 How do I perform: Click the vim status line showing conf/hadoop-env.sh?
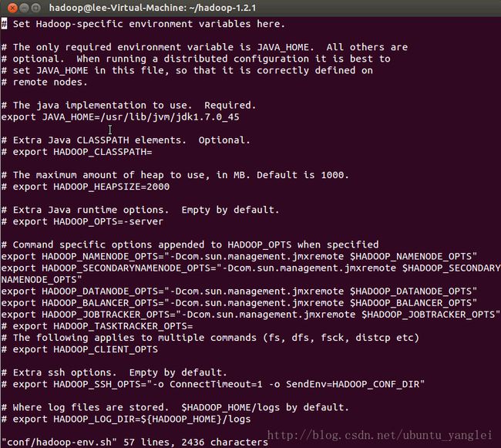click(135, 443)
